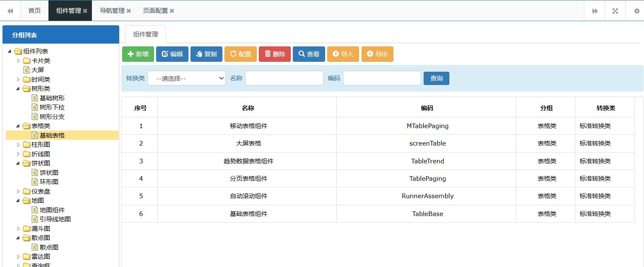The image size is (644, 267).
Task: Click the 配置 configure refresh icon
Action: coord(232,54)
